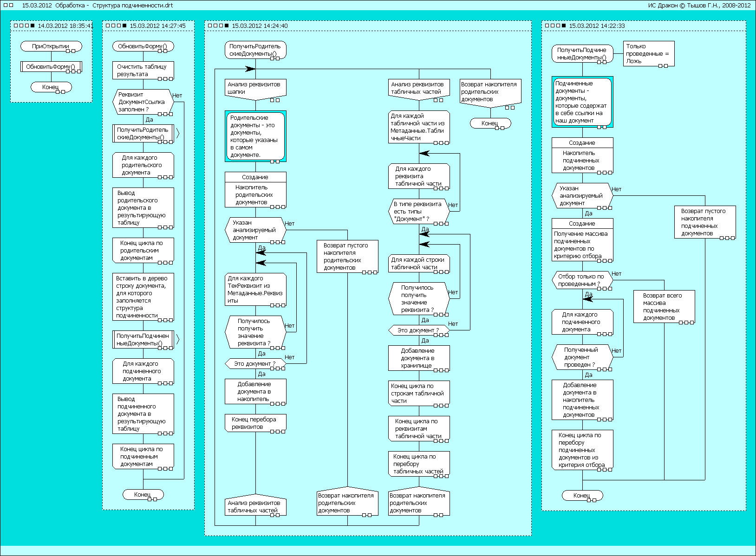The image size is (756, 556).
Task: Toggle the first small square in the top title bar
Action: point(6,6)
